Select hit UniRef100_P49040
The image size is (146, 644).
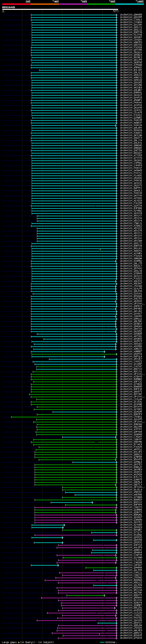(x=131, y=103)
